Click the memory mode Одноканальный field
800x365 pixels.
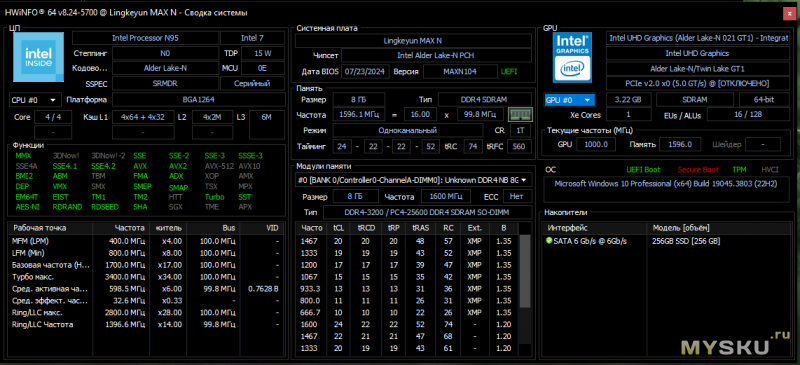tap(408, 131)
